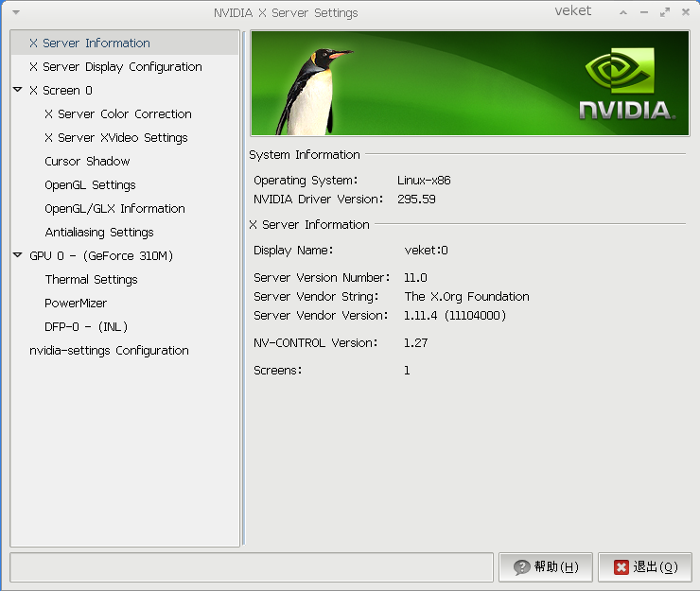
Task: Open the window menu arrow in title bar
Action: click(x=17, y=13)
